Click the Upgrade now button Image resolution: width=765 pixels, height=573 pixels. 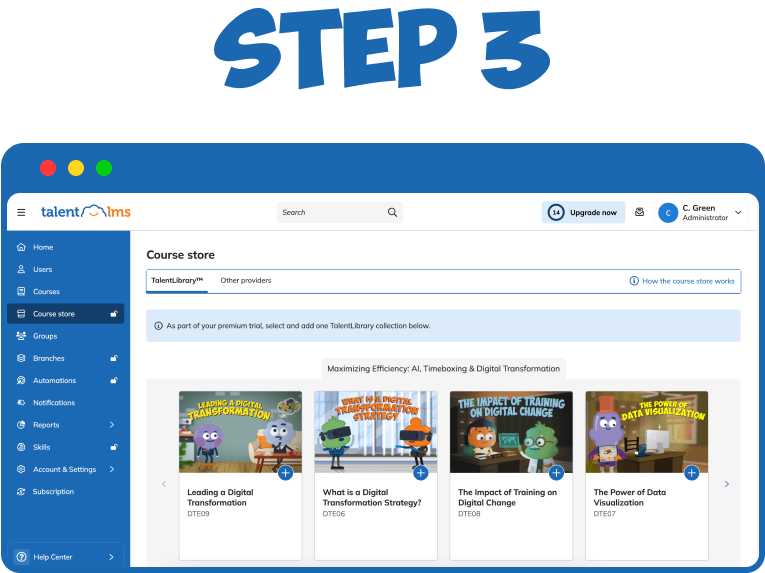pos(584,212)
